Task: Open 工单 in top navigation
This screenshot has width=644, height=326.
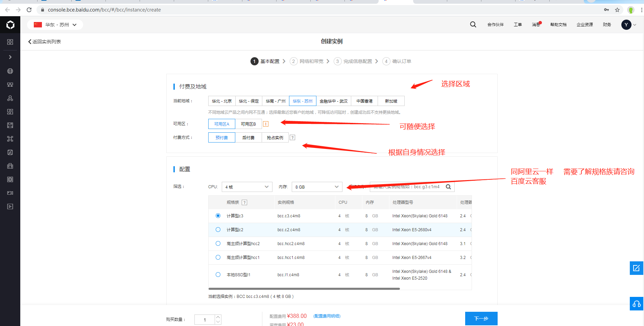Action: point(518,25)
